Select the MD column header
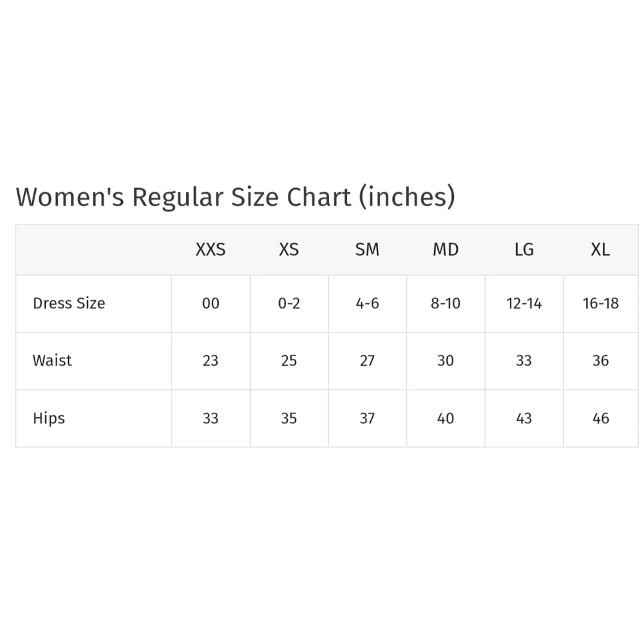Viewport: 644px width, 644px height. [x=446, y=250]
